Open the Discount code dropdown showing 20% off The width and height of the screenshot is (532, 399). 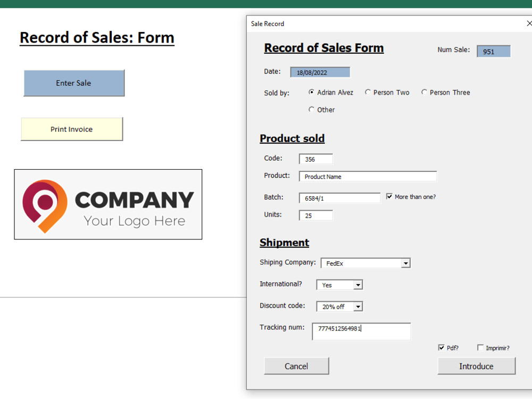pos(357,306)
